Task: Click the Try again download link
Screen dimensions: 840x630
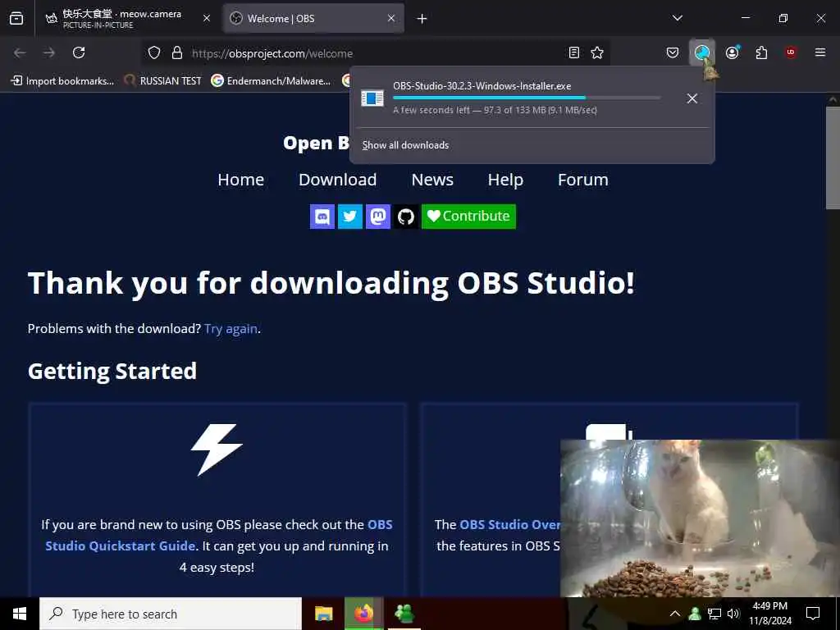Action: (x=231, y=328)
